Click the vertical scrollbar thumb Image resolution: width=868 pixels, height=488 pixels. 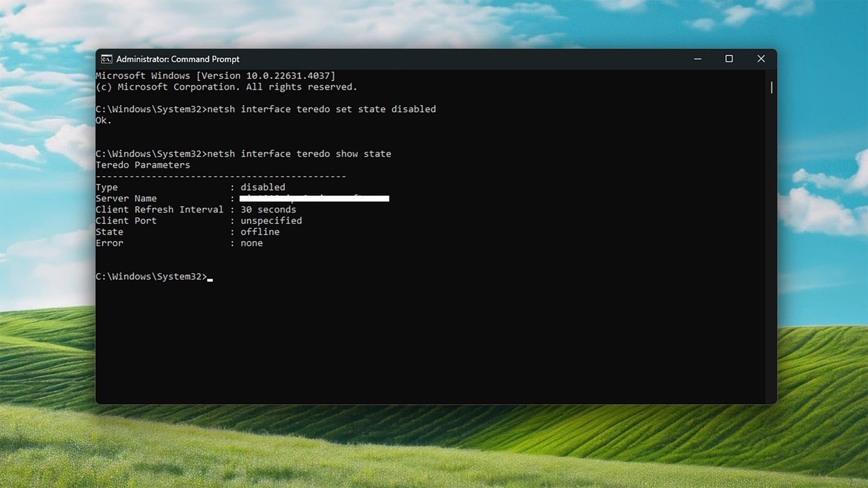771,87
